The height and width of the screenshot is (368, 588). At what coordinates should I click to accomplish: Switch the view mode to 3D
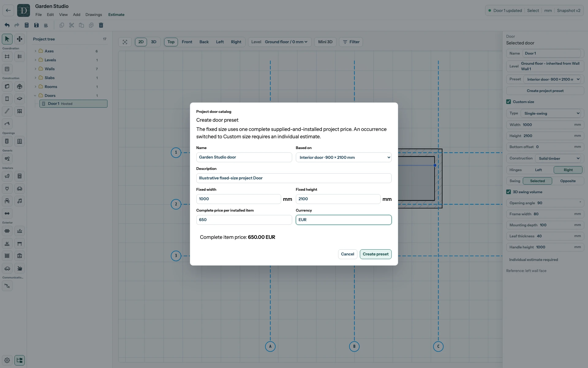[x=154, y=42]
